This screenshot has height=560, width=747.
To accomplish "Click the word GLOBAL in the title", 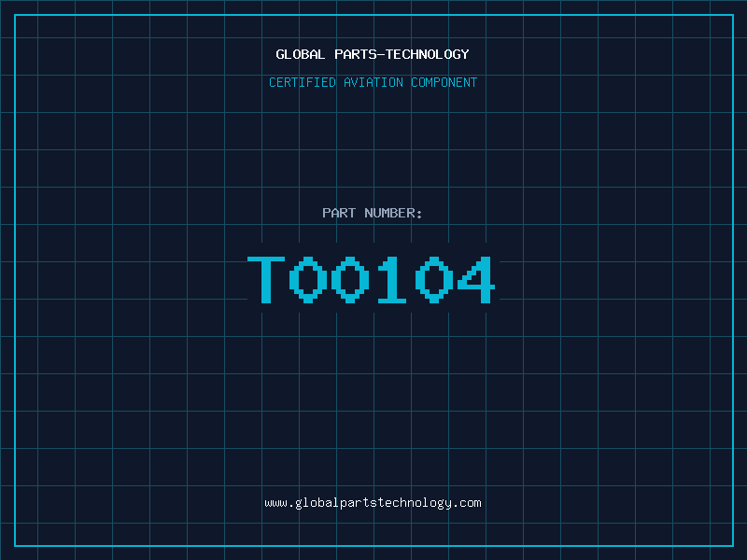I will [x=301, y=54].
